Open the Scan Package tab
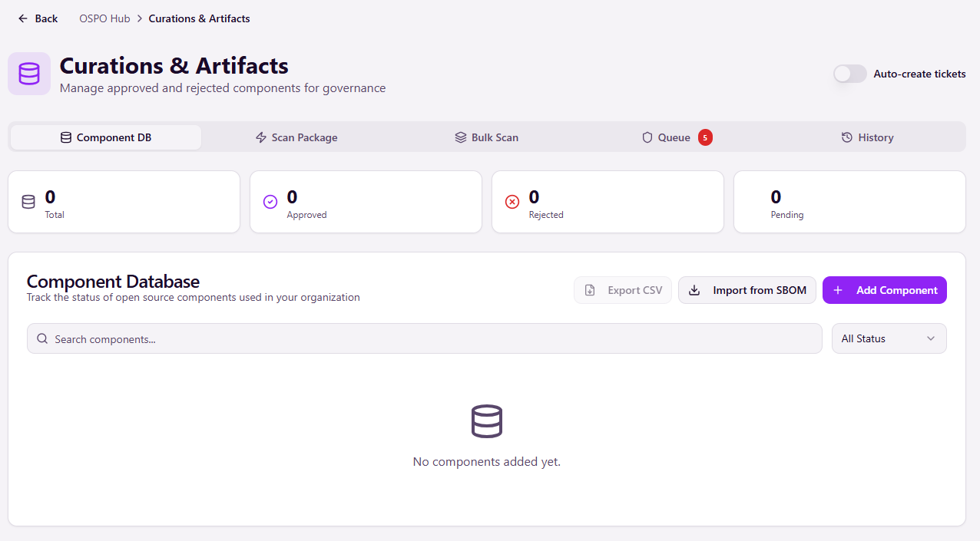Viewport: 980px width, 541px height. click(296, 137)
